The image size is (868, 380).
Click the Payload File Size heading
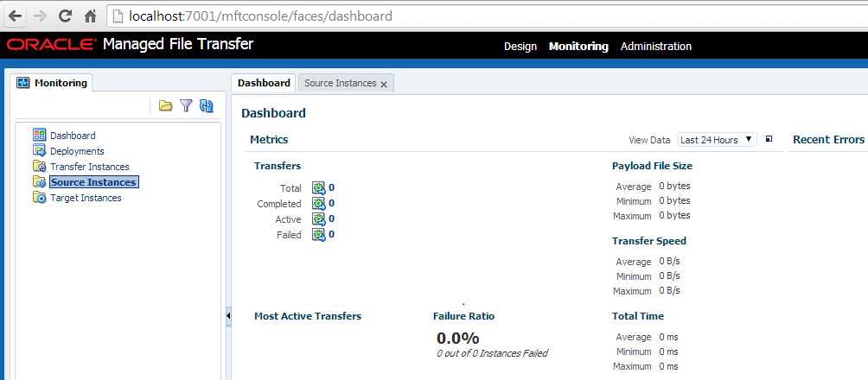click(652, 165)
